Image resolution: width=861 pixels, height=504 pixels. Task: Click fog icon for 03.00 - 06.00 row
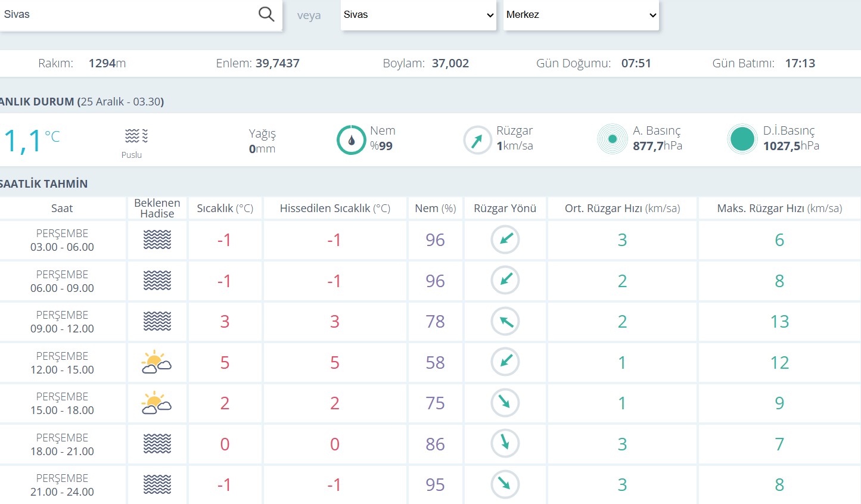(157, 239)
